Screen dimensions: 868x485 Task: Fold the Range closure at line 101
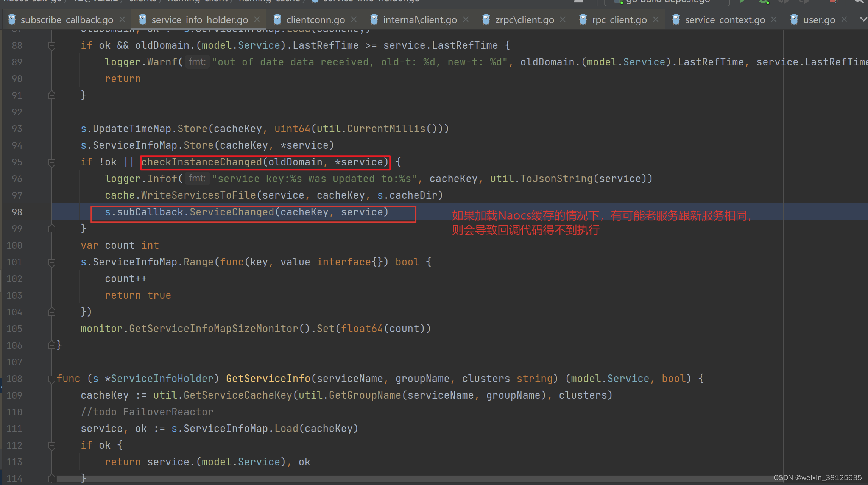[52, 262]
